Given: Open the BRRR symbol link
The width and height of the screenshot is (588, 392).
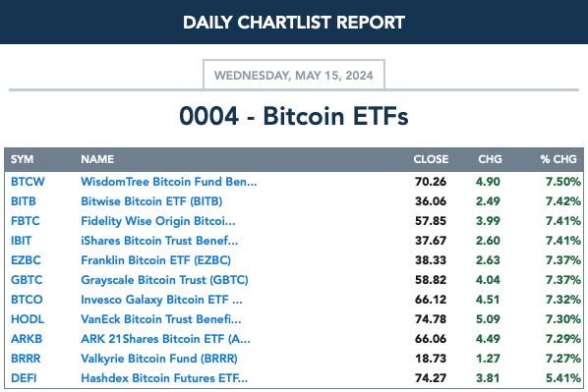Looking at the screenshot, I should [26, 359].
